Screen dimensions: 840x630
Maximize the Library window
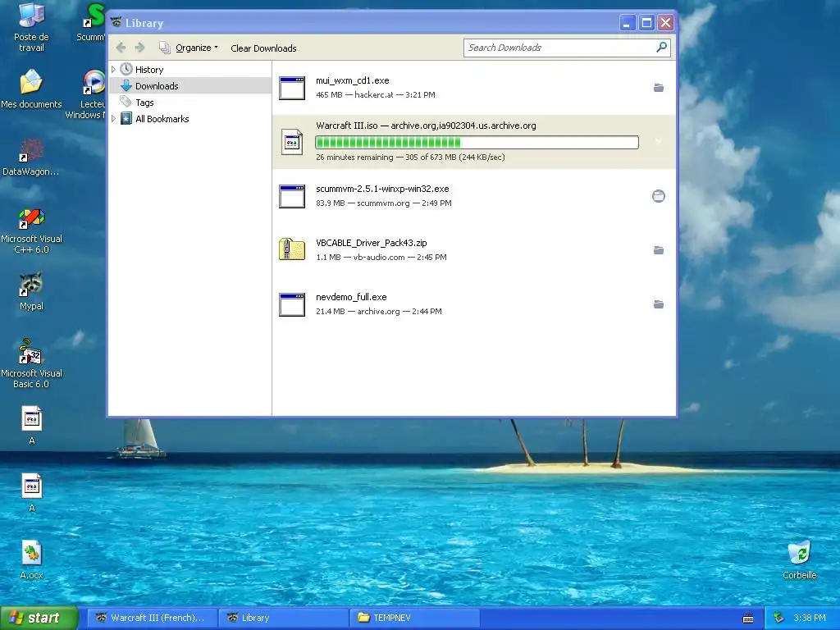tap(646, 22)
